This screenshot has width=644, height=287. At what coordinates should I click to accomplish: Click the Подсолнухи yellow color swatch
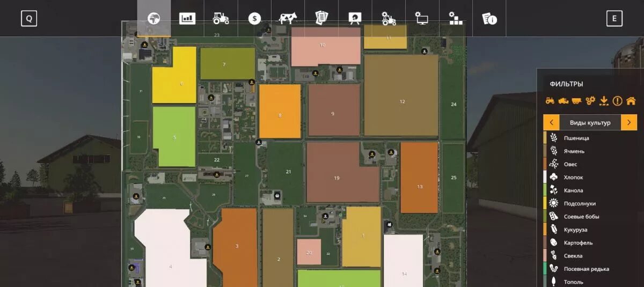[545, 203]
